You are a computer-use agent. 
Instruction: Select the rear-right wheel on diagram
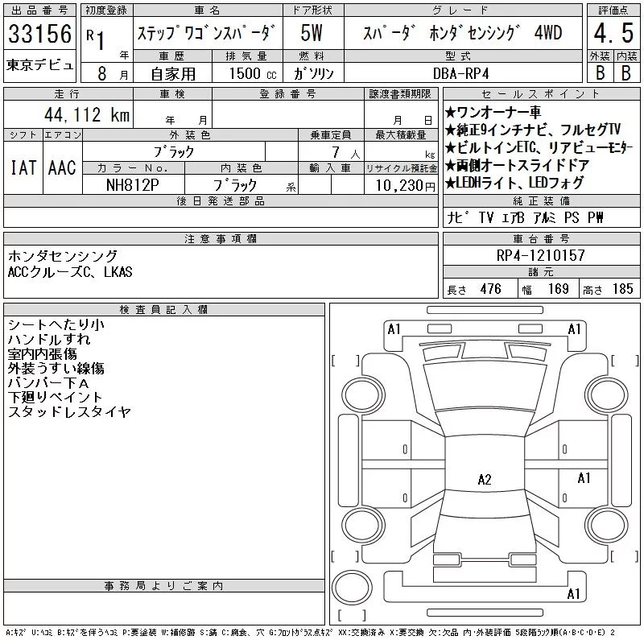607,525
